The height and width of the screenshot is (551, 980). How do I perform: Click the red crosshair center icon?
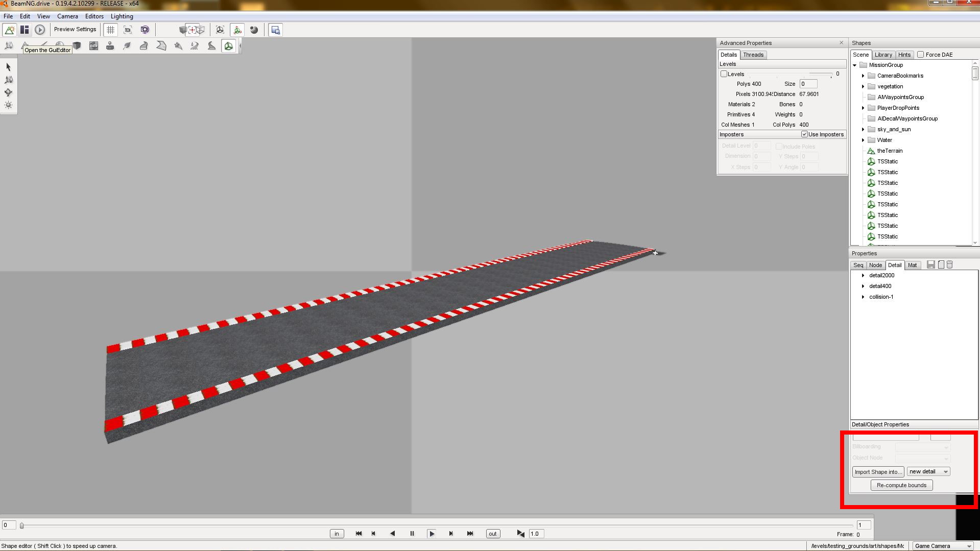(x=192, y=30)
